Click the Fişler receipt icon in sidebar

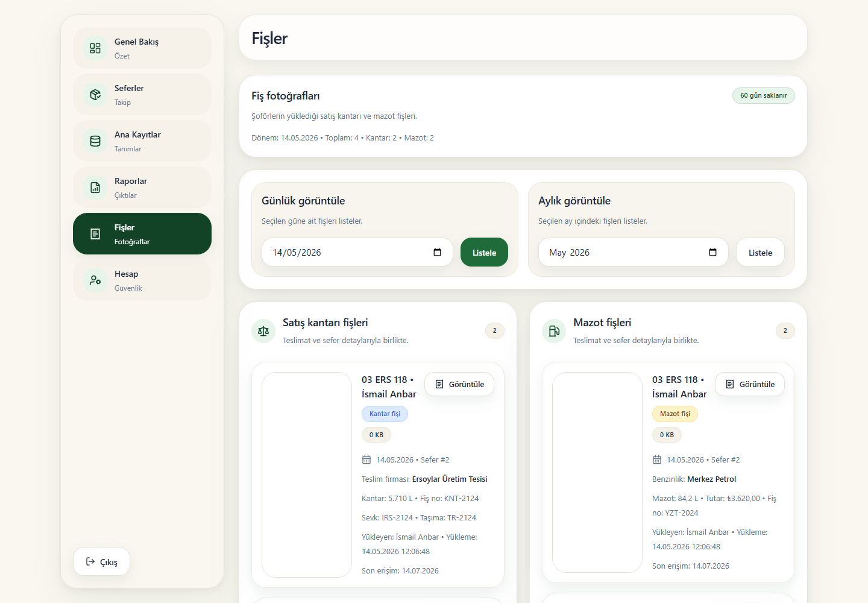pyautogui.click(x=95, y=234)
